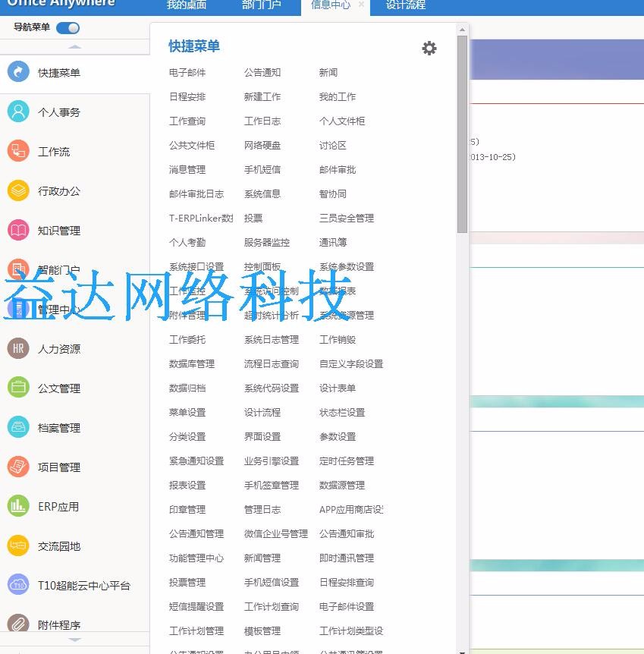The width and height of the screenshot is (644, 654).
Task: Select the 工作流 icon in sidebar
Action: coord(18,151)
